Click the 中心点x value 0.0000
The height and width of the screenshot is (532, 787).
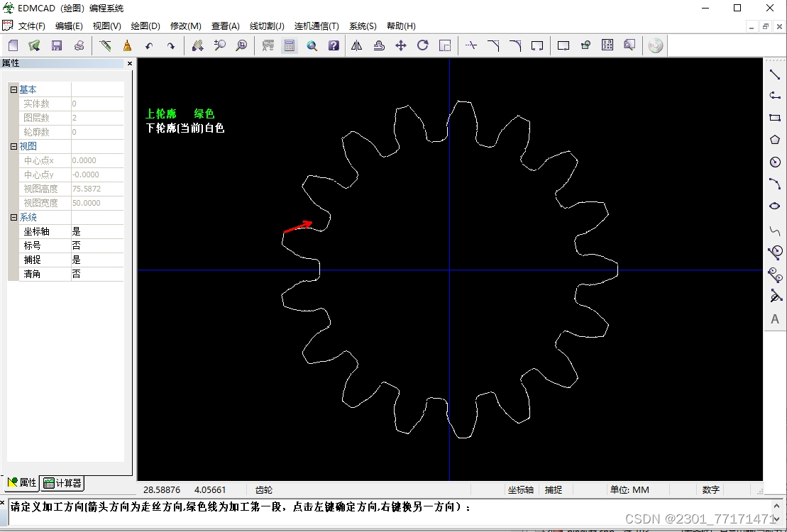tap(97, 160)
